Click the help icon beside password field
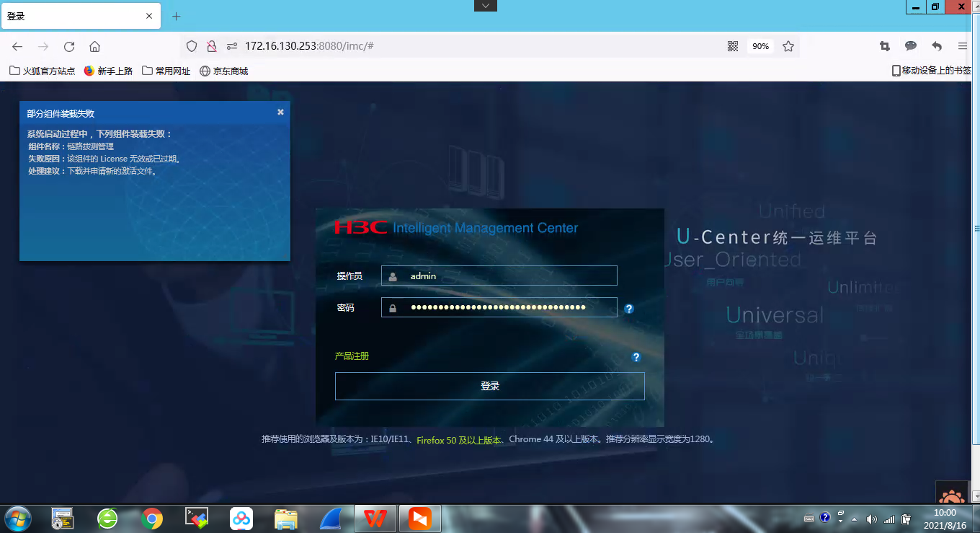980x533 pixels. (629, 309)
